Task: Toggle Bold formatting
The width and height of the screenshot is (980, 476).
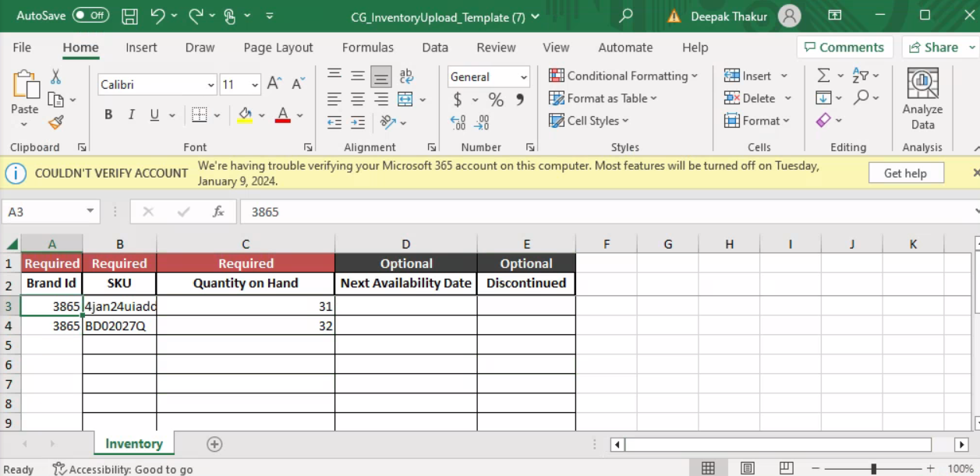Action: pos(108,115)
